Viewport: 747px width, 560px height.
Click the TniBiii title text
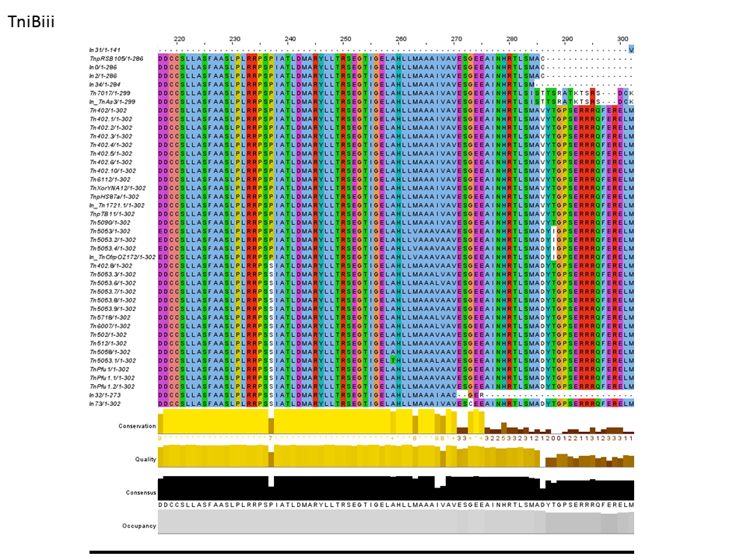click(x=31, y=20)
